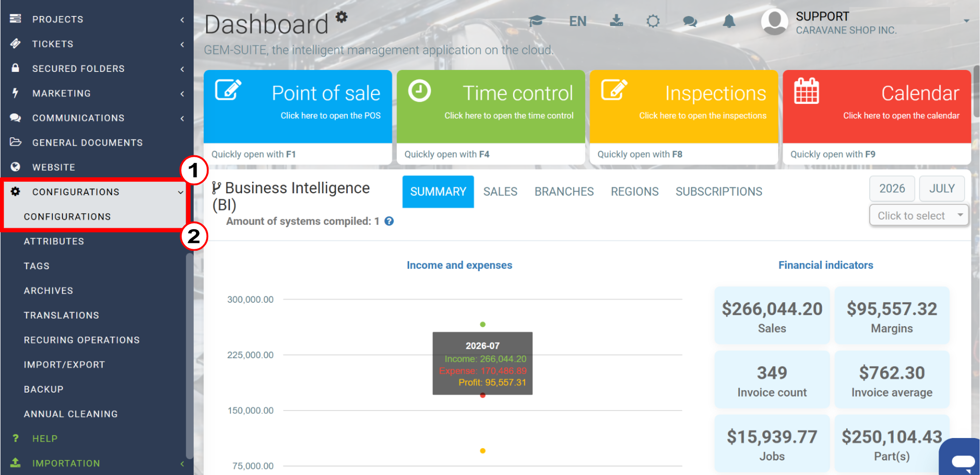Switch to the Subscriptions tab
The height and width of the screenshot is (475, 980).
tap(719, 191)
